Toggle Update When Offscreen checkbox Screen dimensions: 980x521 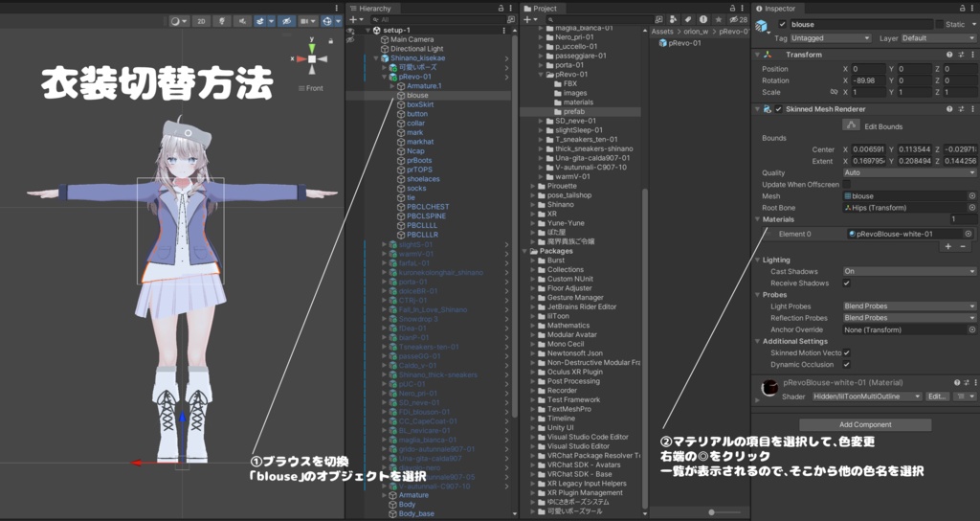click(847, 185)
